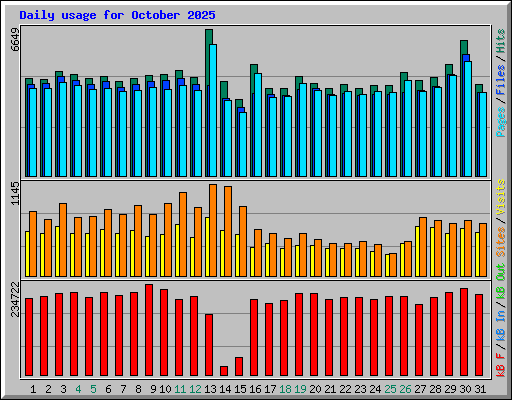Click day 20 on the x-axis
This screenshot has height=400, width=512.
pyautogui.click(x=315, y=389)
